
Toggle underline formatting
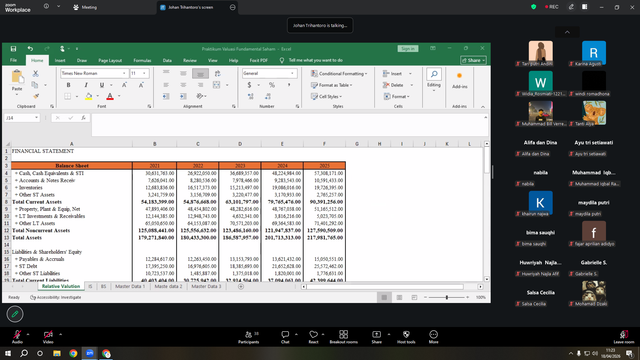(x=102, y=85)
